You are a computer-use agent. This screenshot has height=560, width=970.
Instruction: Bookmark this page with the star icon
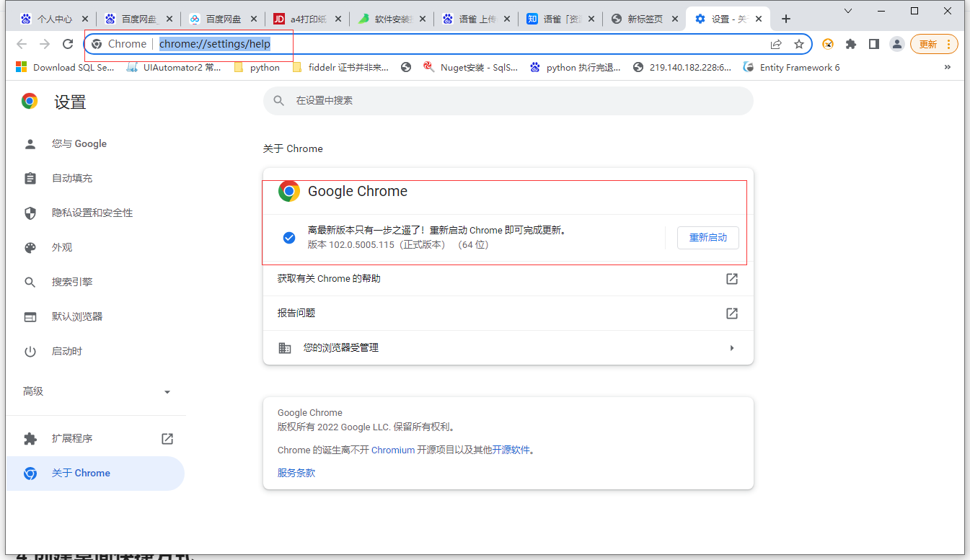pyautogui.click(x=799, y=44)
